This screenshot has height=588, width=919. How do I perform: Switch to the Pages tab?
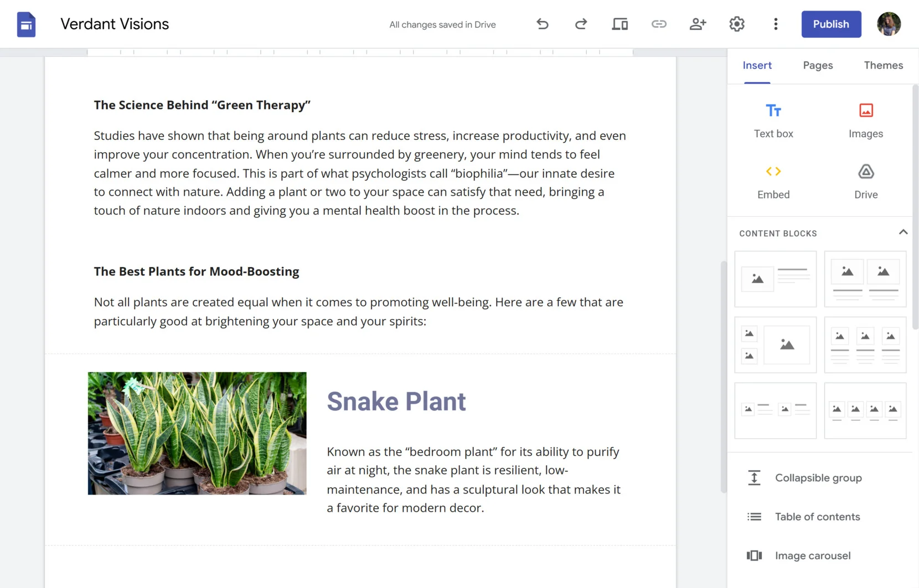pyautogui.click(x=818, y=65)
